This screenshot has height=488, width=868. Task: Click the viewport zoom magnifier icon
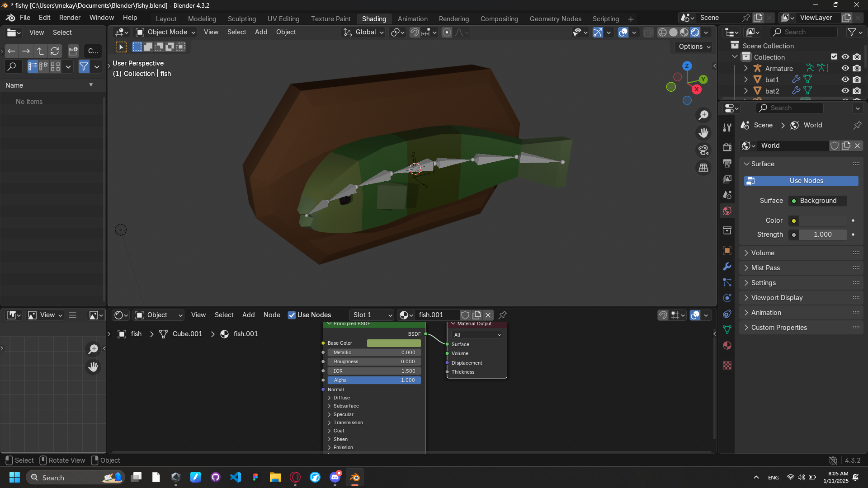703,115
